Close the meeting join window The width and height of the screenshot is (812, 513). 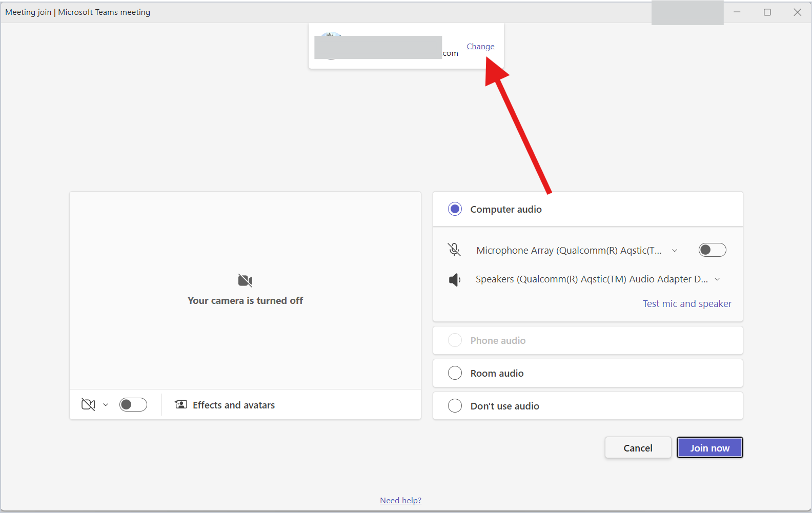click(797, 12)
